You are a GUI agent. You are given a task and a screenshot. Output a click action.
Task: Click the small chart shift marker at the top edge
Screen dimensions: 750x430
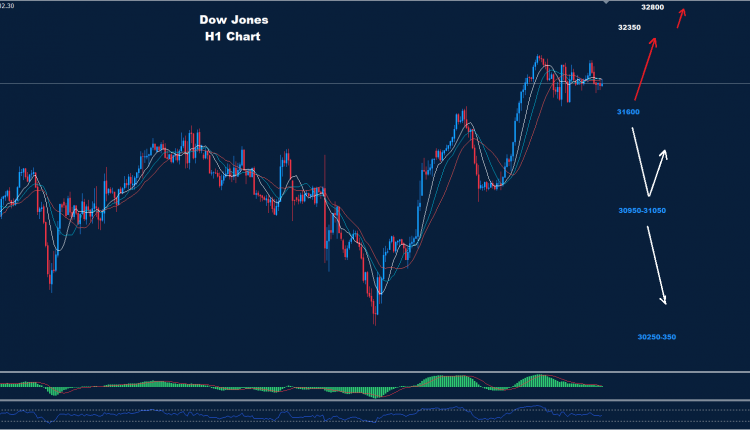[606, 2]
